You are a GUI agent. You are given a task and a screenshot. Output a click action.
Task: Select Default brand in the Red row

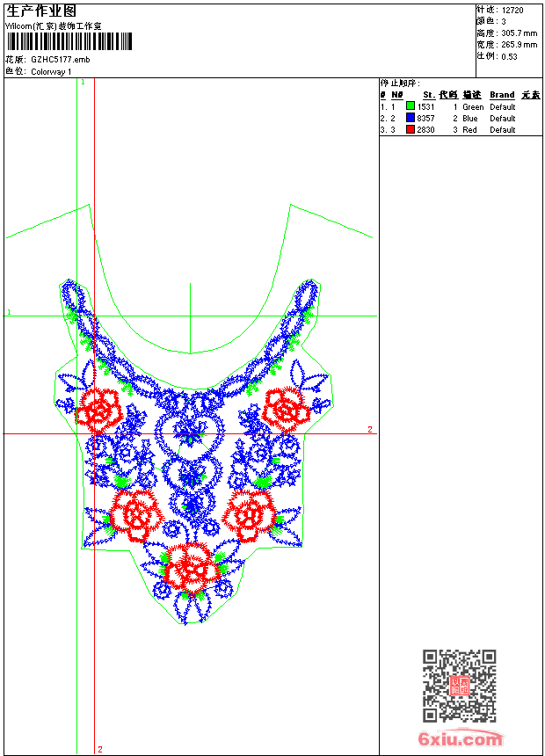pos(503,130)
